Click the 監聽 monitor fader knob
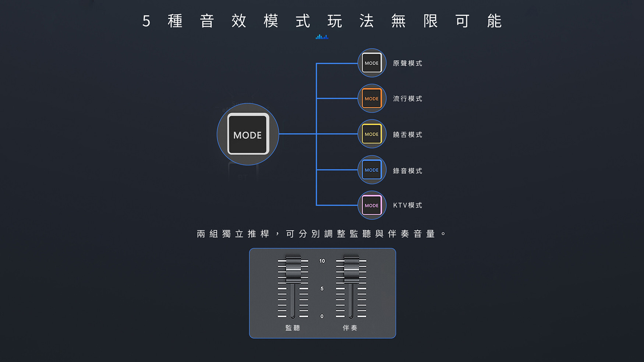The height and width of the screenshot is (362, 644). tap(293, 269)
